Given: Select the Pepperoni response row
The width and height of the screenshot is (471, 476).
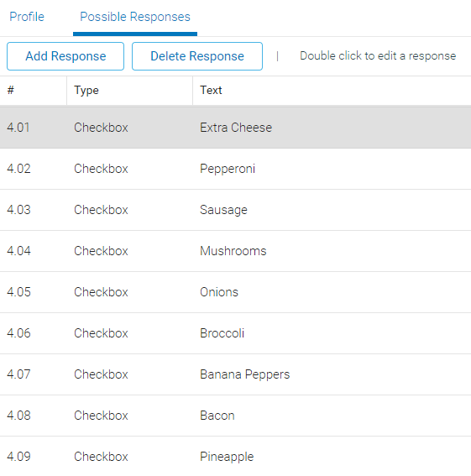Looking at the screenshot, I should 235,169.
